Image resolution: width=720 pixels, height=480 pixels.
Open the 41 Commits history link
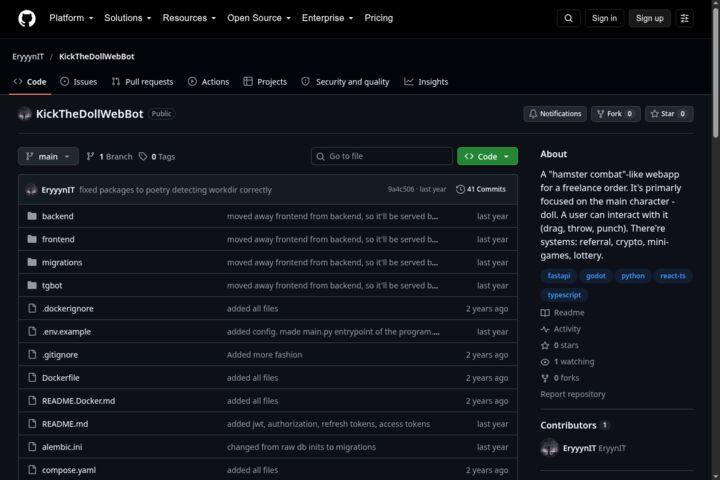pos(481,189)
